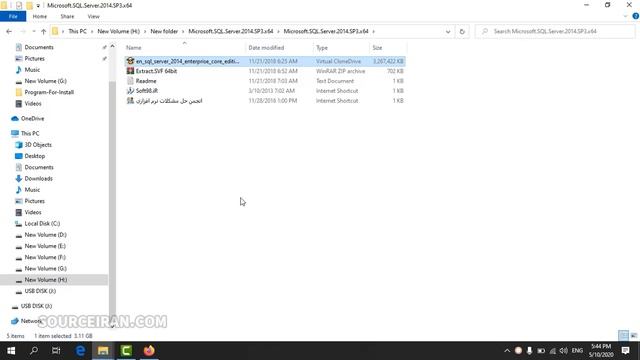Open Task View on the taskbar
The image size is (640, 360).
pyautogui.click(x=56, y=351)
